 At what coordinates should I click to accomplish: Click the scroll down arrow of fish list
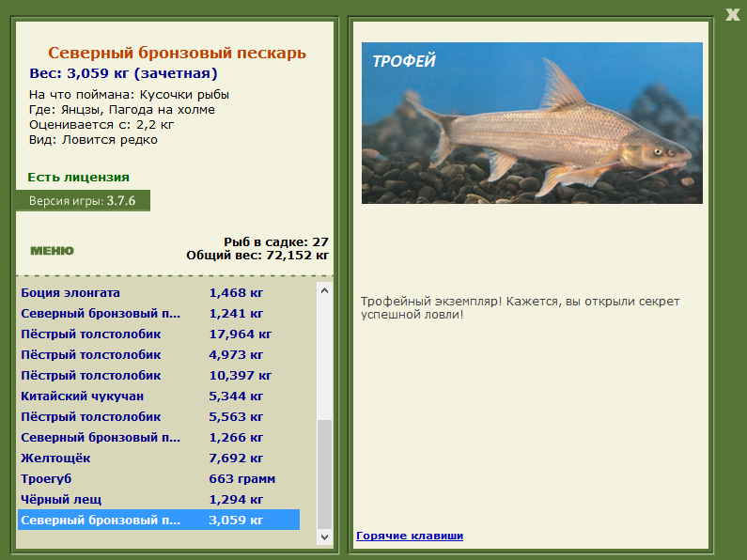[324, 537]
